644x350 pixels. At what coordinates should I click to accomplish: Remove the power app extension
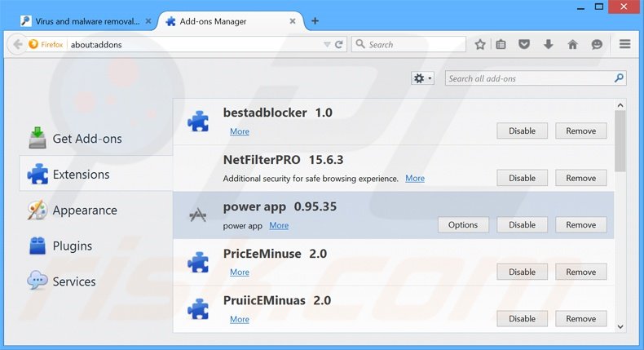click(x=580, y=225)
